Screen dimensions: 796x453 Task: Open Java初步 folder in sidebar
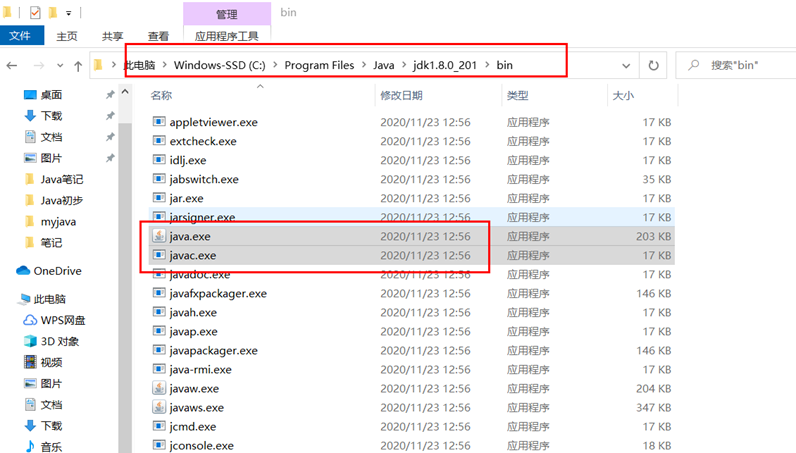pyautogui.click(x=61, y=201)
